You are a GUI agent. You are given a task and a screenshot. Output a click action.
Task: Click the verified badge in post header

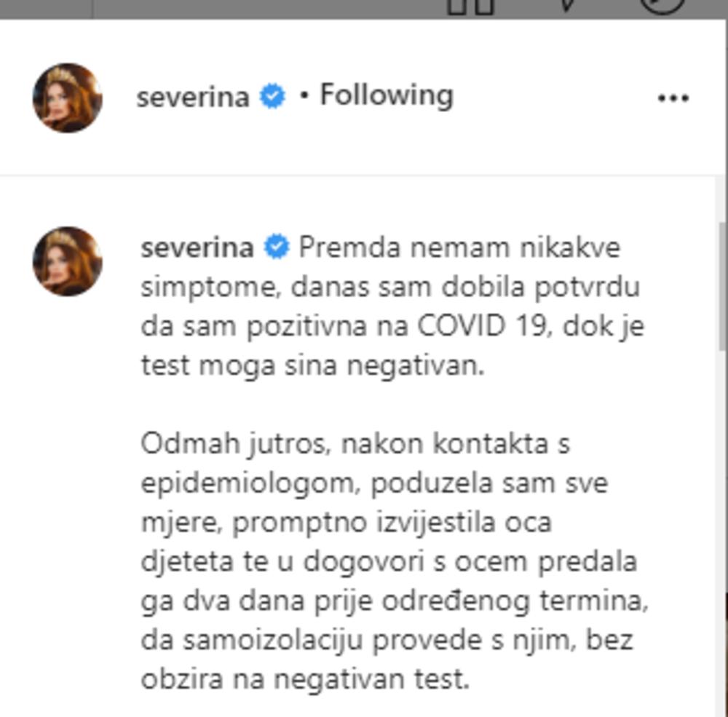[x=272, y=96]
